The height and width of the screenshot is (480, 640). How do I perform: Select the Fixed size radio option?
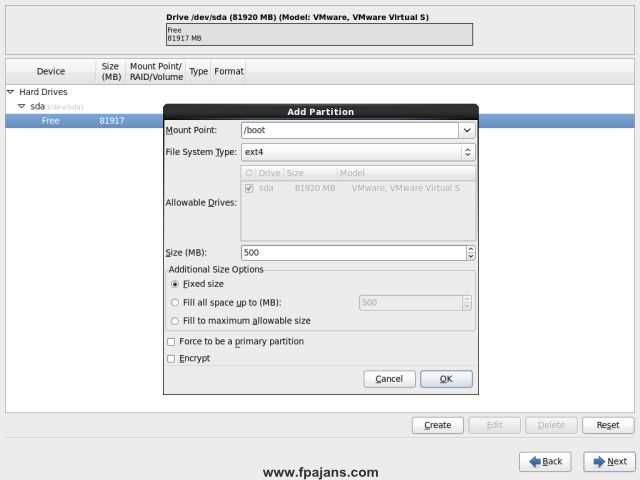175,284
